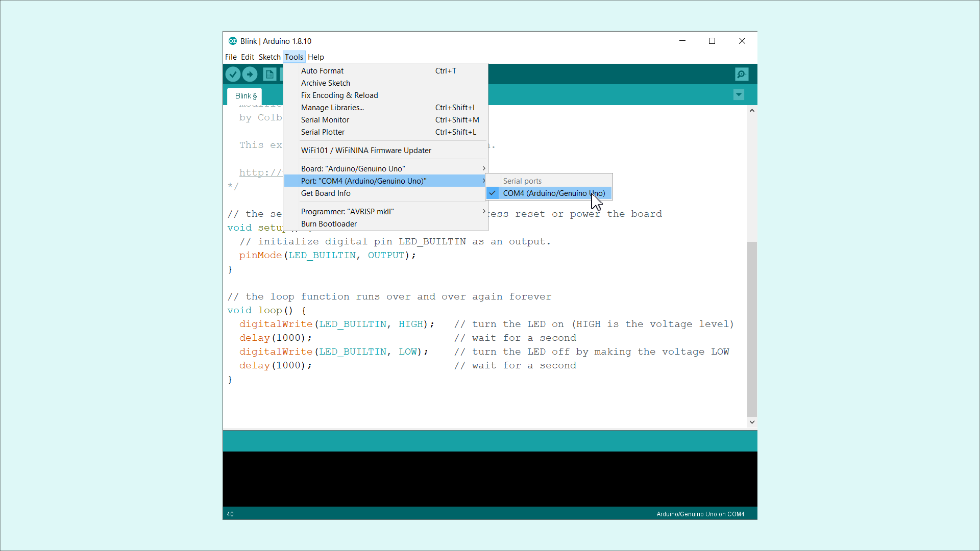This screenshot has height=551, width=980.
Task: Click the scroll up arrow of editor
Action: (x=752, y=111)
